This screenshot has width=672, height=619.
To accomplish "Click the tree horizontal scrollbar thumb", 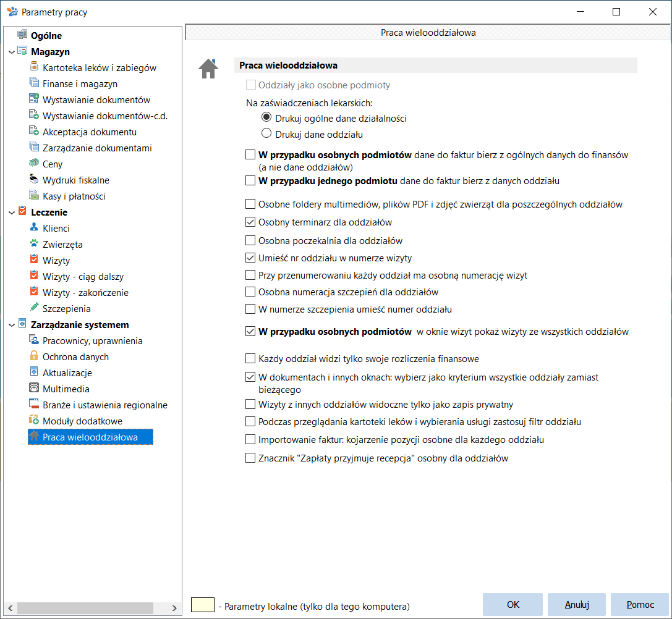I will click(x=85, y=608).
